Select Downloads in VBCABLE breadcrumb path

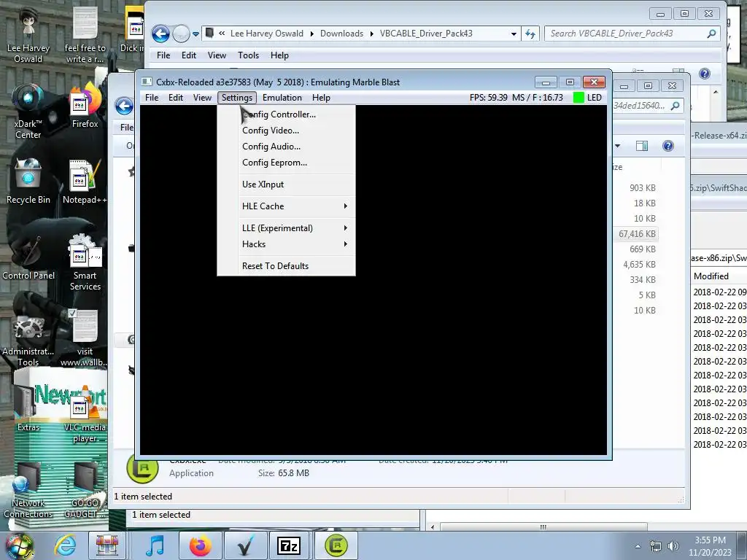pos(341,34)
